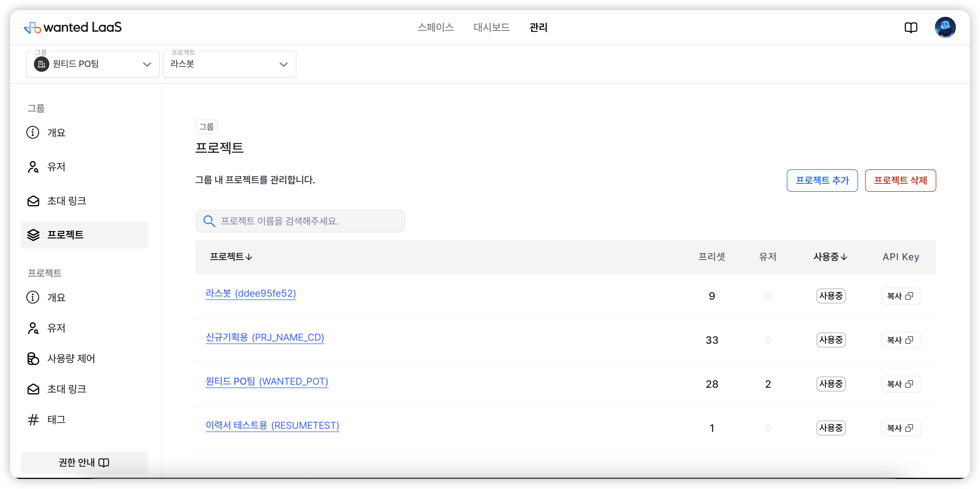Open group 개요 in the sidebar

point(84,132)
